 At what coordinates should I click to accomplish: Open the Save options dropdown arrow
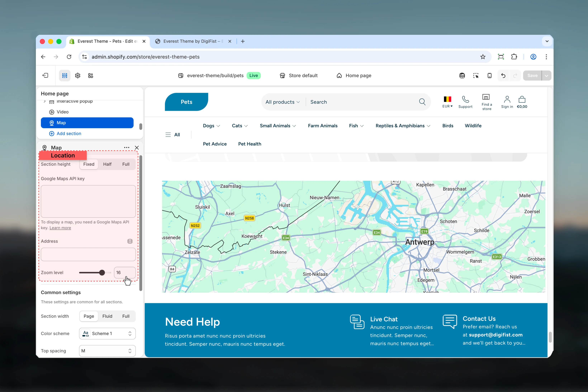pyautogui.click(x=546, y=75)
